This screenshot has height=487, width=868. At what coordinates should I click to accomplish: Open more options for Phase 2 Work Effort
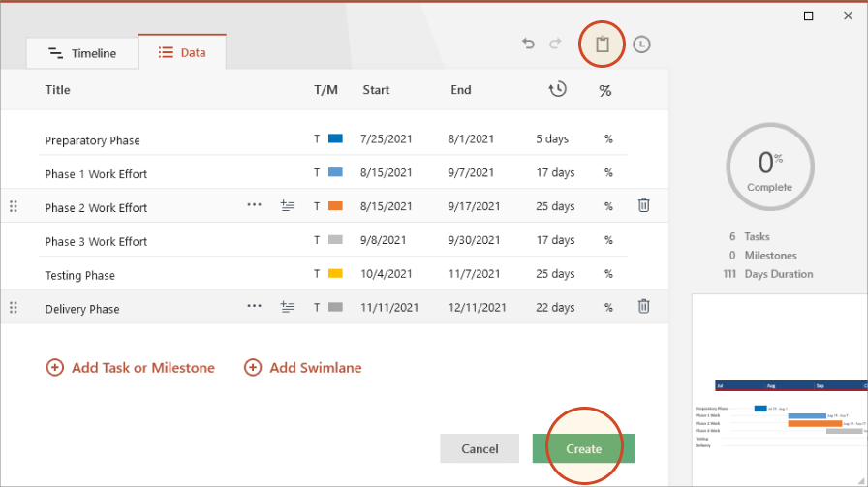point(254,204)
